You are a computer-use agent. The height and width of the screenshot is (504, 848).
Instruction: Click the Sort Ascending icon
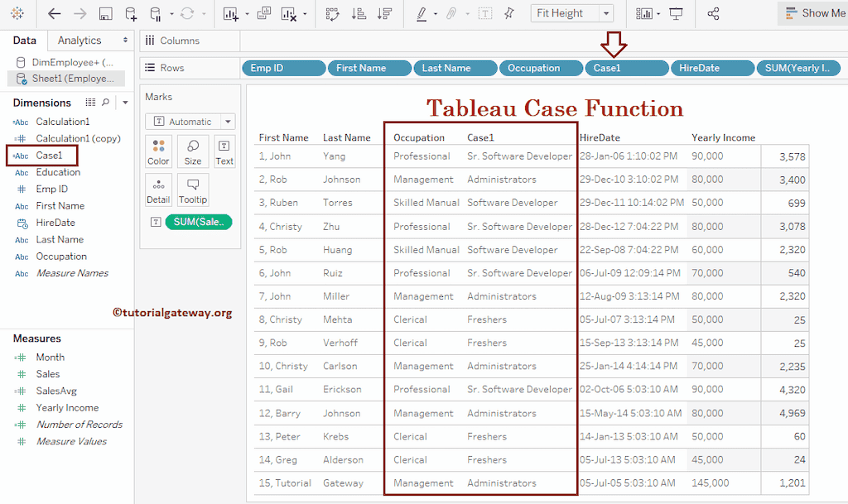359,13
